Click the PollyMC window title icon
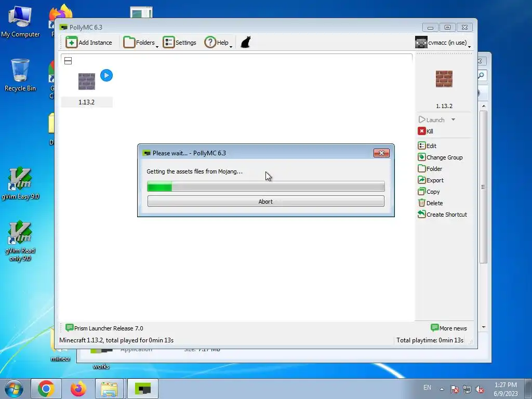The width and height of the screenshot is (532, 399). point(63,27)
